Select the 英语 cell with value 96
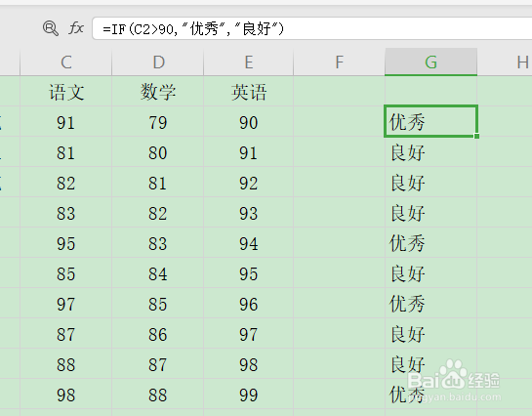 pos(248,303)
